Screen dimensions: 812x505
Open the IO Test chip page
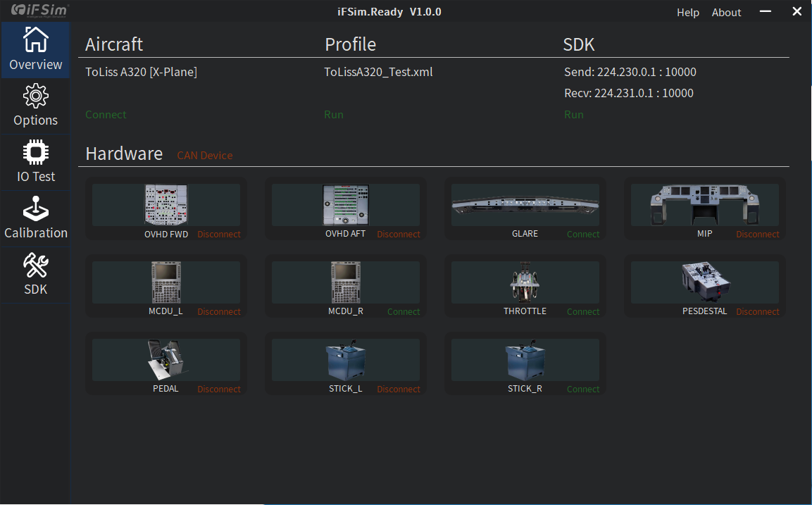point(35,162)
